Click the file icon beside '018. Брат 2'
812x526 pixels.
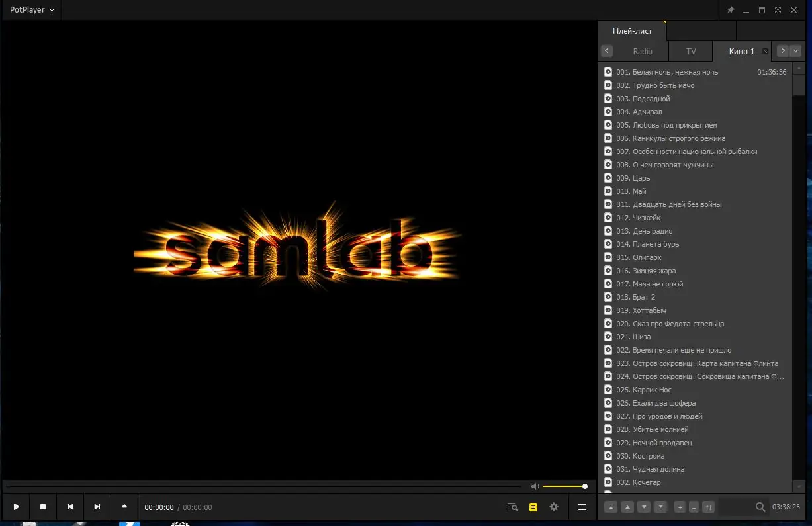click(x=608, y=297)
